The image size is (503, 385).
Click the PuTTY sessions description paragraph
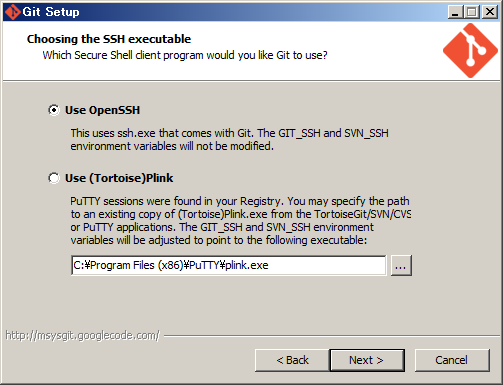point(240,221)
